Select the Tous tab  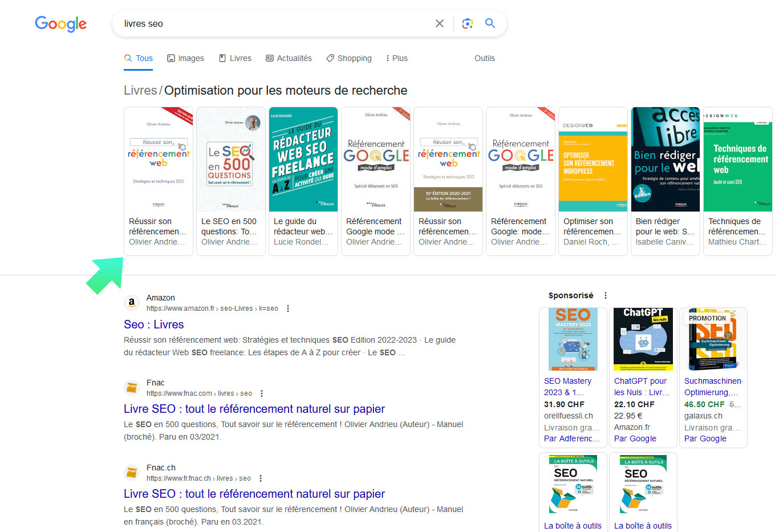(139, 58)
